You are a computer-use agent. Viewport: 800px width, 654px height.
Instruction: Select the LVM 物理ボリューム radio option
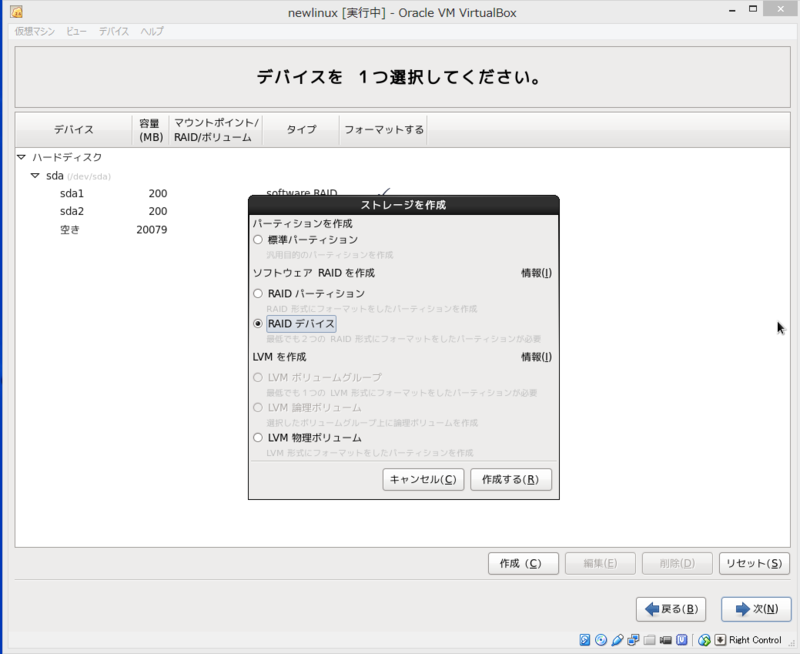258,438
